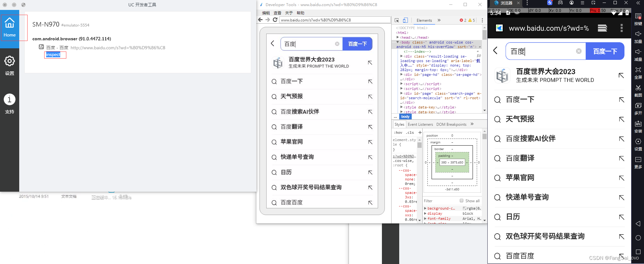Expand background-color computed property

click(425, 208)
